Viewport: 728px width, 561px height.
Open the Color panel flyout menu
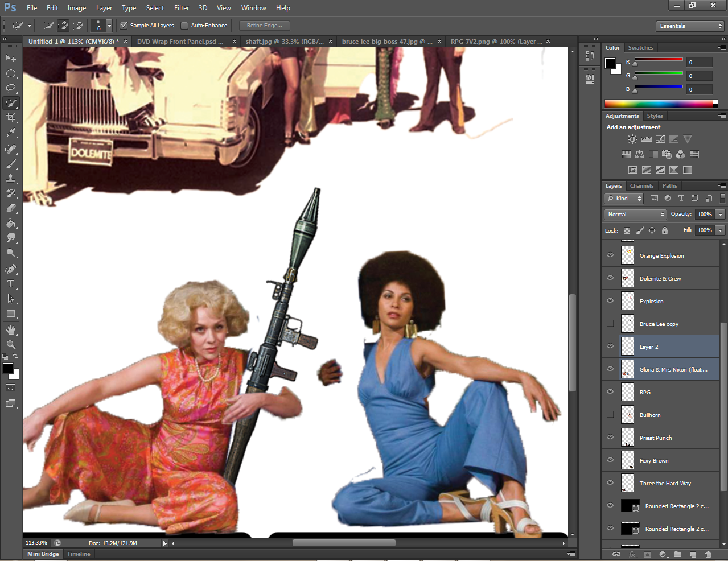click(721, 48)
